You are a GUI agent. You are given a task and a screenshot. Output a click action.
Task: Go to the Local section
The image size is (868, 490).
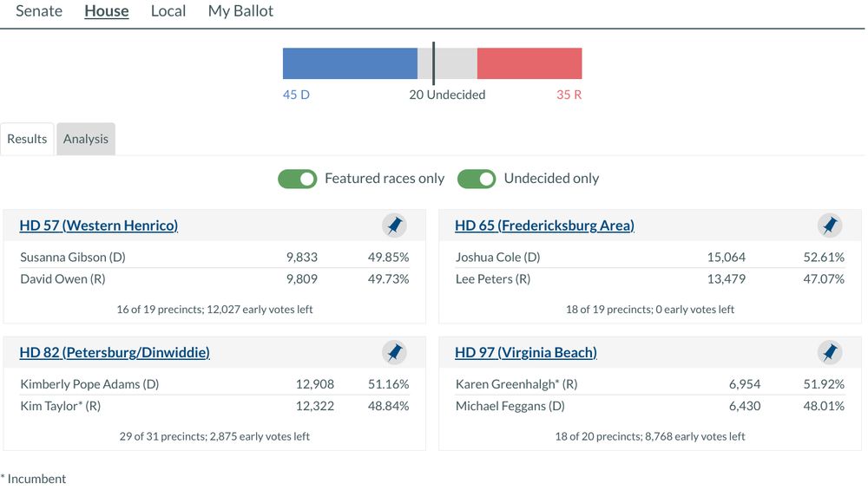point(168,11)
